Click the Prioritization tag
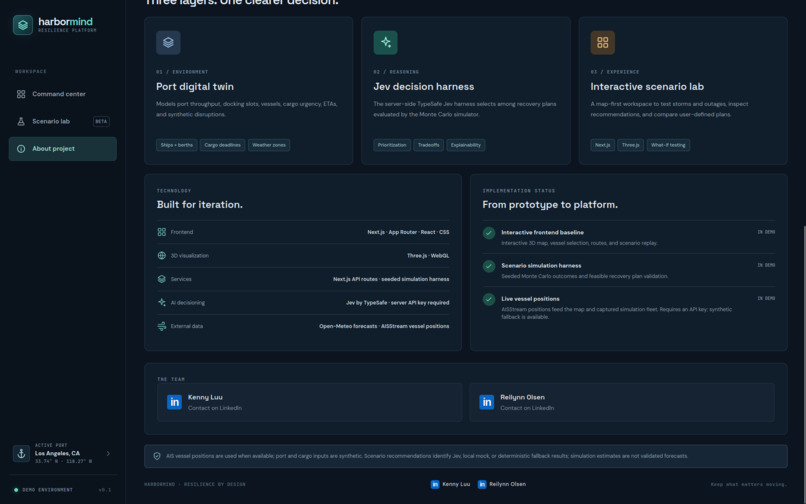 [392, 145]
